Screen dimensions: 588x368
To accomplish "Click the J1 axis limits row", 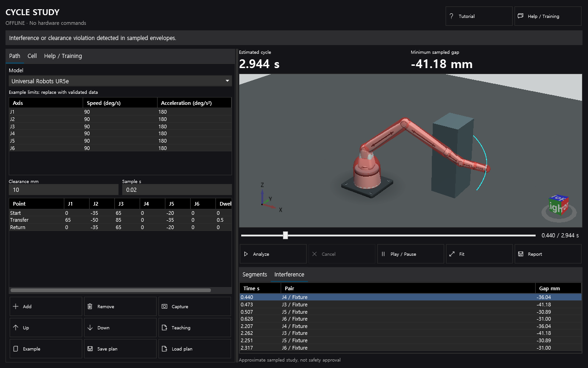I will tap(120, 112).
